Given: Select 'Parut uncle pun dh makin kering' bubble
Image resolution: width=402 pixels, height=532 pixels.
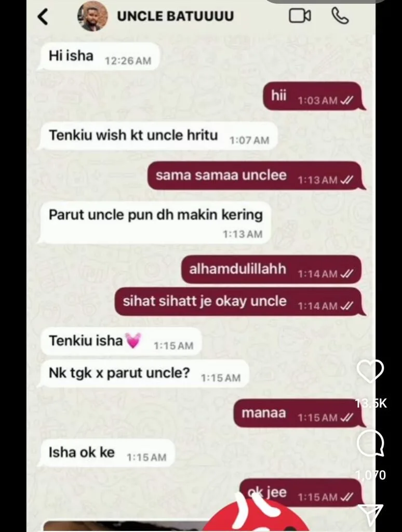Looking at the screenshot, I should (155, 223).
